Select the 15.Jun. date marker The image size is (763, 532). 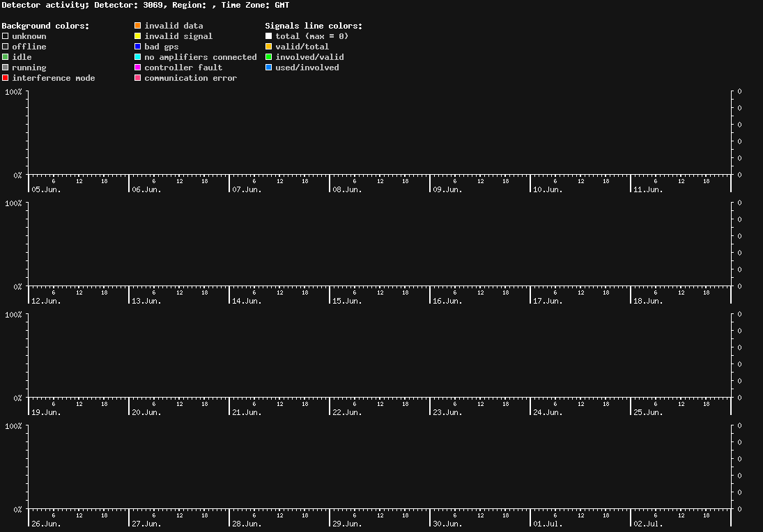348,301
